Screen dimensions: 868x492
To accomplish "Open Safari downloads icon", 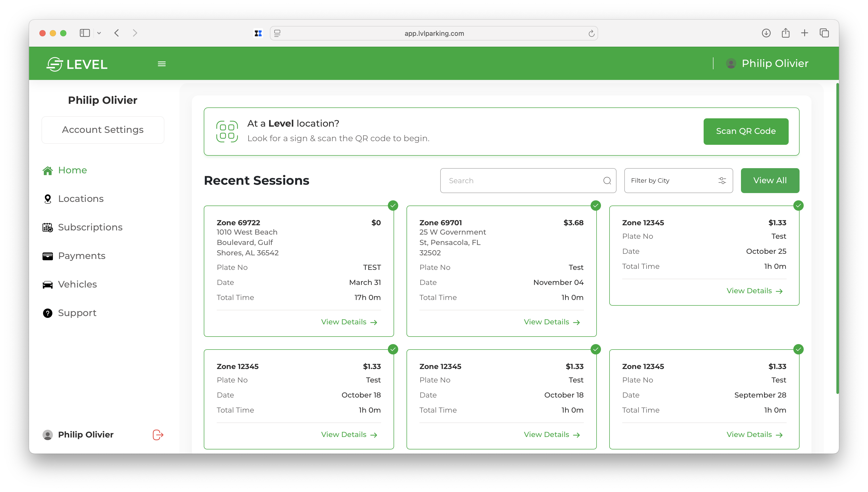I will (x=766, y=33).
